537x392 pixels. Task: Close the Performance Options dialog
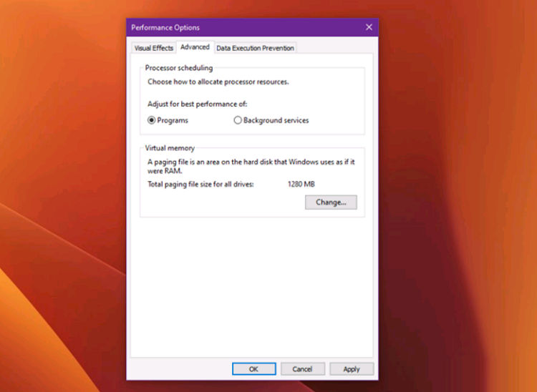(369, 27)
